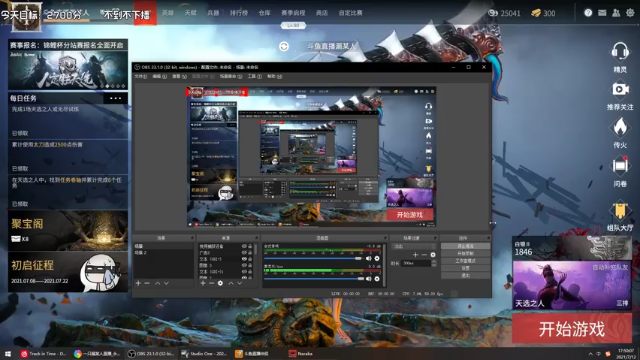This screenshot has width=640, height=360.
Task: Open the 聚宝阁 banner in the game
Action: pos(68,231)
